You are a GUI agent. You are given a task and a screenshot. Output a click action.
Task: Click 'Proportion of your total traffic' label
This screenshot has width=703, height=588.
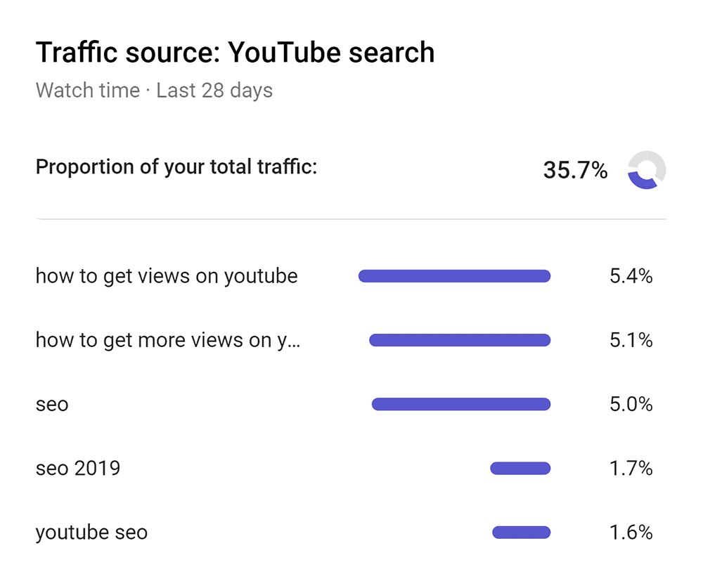[176, 166]
